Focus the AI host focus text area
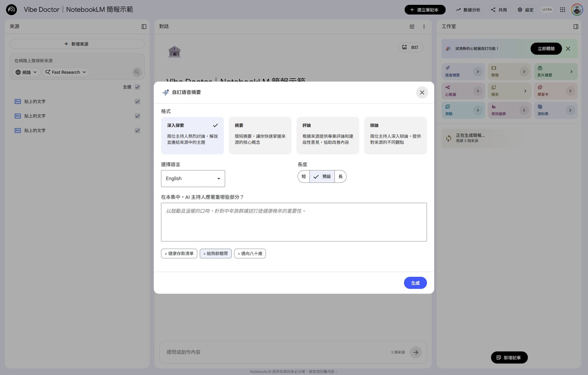Screen dimensions: 588x375 coord(294,222)
